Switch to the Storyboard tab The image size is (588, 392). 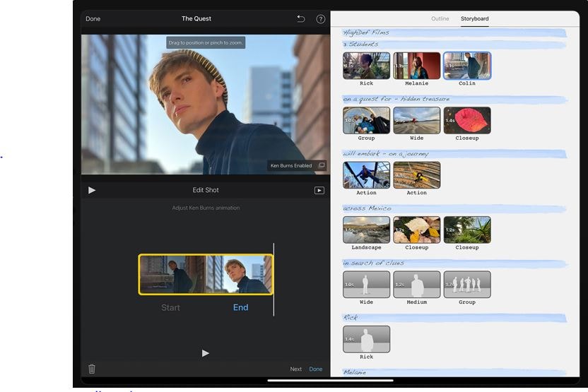[x=474, y=19]
